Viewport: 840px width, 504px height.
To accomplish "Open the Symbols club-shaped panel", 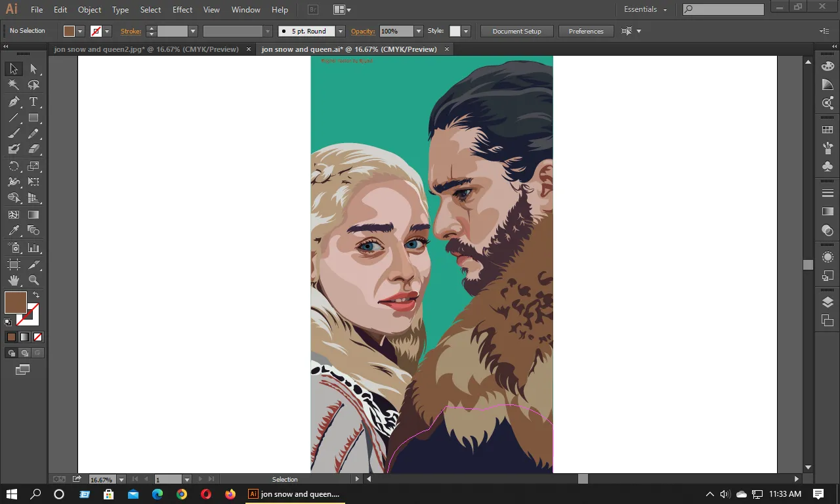I will pyautogui.click(x=828, y=167).
